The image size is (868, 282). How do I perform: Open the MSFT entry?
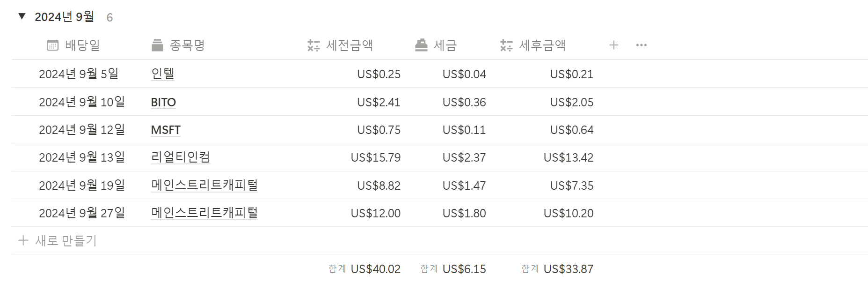(166, 130)
